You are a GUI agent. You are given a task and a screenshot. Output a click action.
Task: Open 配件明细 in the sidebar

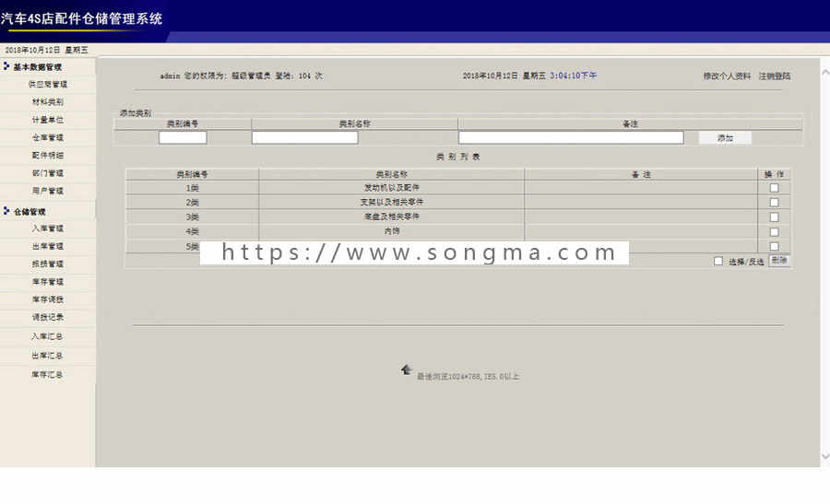(48, 155)
